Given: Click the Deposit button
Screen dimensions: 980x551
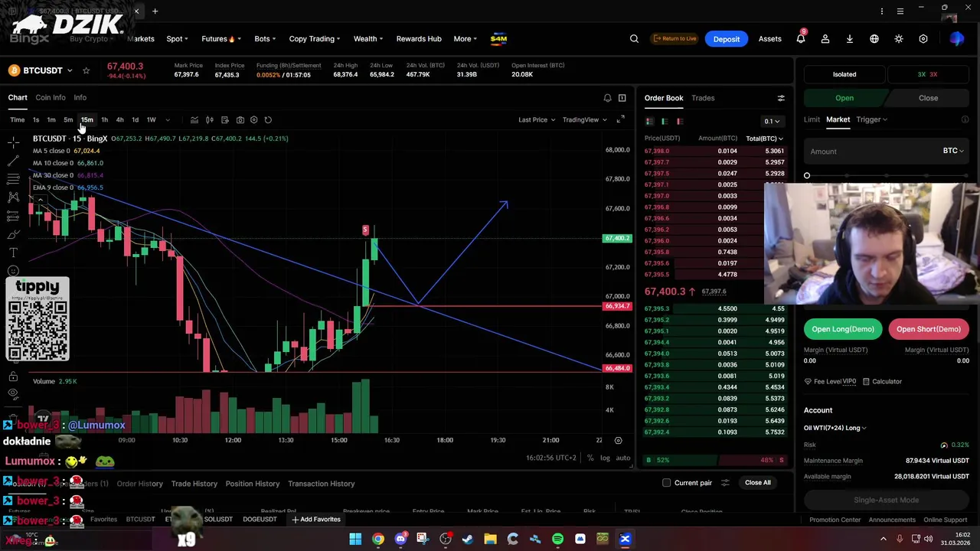Looking at the screenshot, I should point(727,39).
